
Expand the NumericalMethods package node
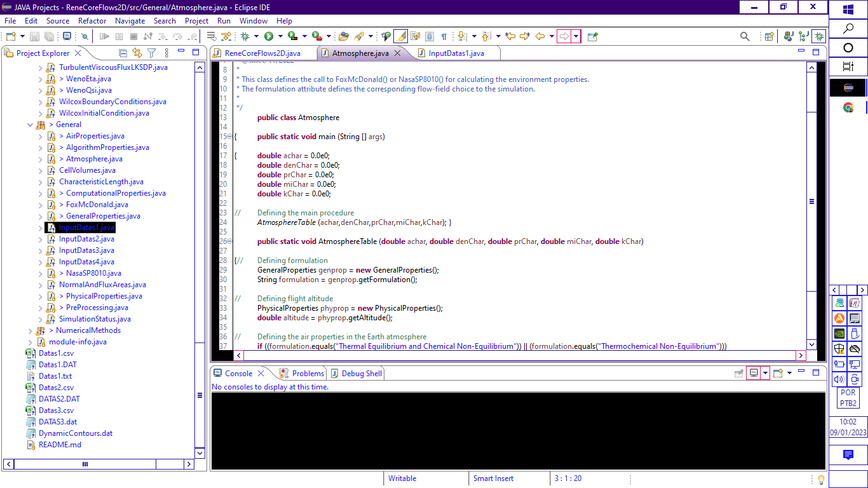point(30,330)
